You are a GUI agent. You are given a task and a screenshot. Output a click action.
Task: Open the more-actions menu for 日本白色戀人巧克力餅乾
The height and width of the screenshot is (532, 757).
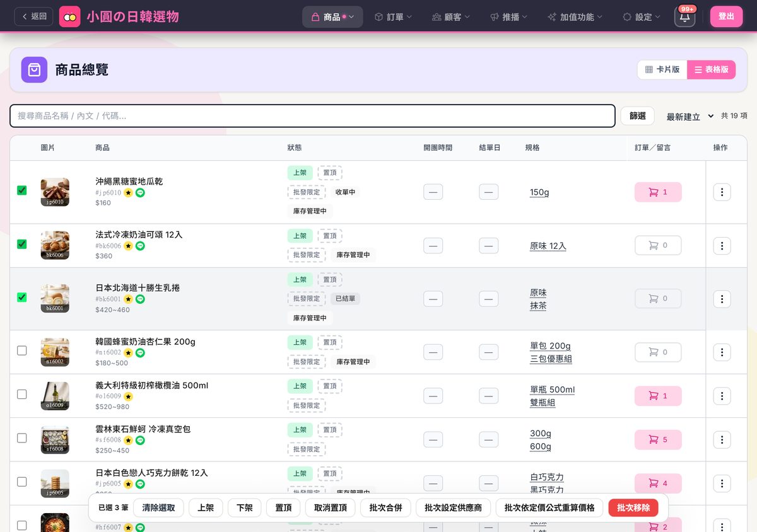pos(722,483)
